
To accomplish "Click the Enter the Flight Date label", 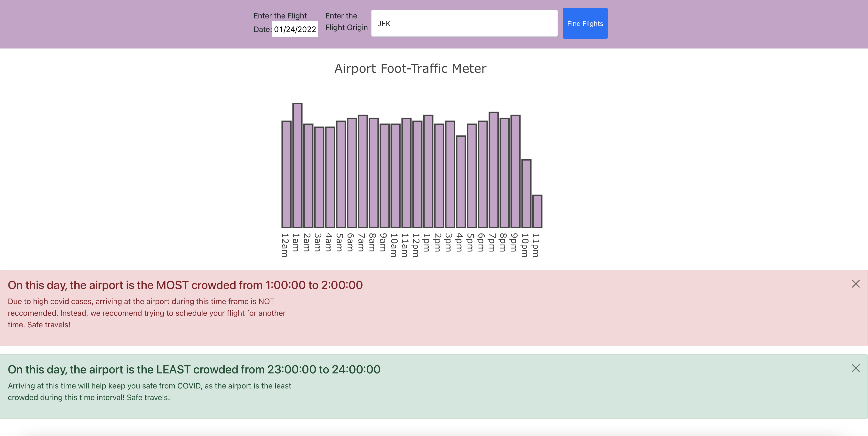I will (280, 22).
